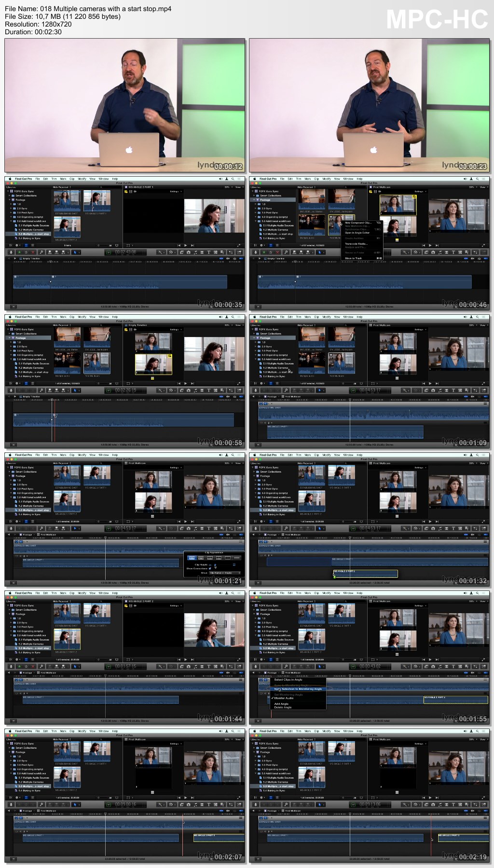The width and height of the screenshot is (494, 868).
Task: Toggle Show Connections checkbox in 00:01:21 frame
Action: (x=210, y=568)
